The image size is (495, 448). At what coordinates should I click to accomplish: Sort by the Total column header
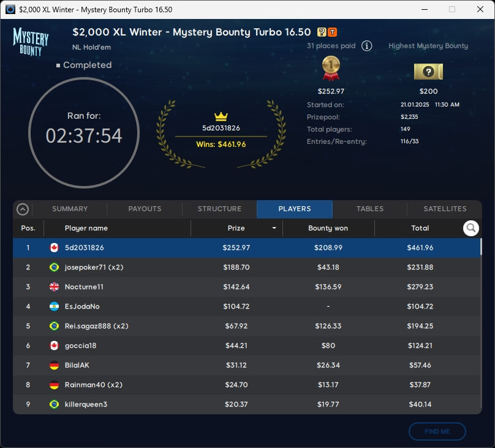420,228
